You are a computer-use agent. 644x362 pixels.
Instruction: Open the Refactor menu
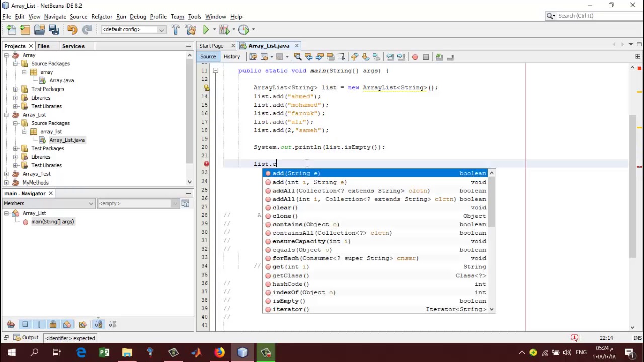click(x=102, y=17)
